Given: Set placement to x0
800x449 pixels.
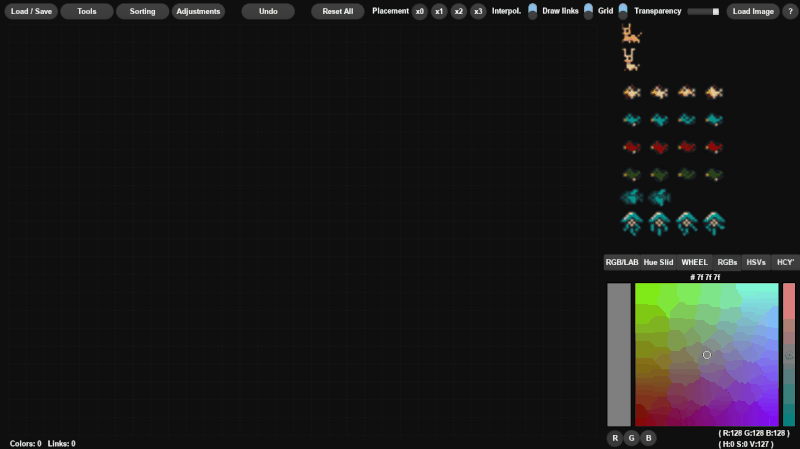Looking at the screenshot, I should click(419, 11).
